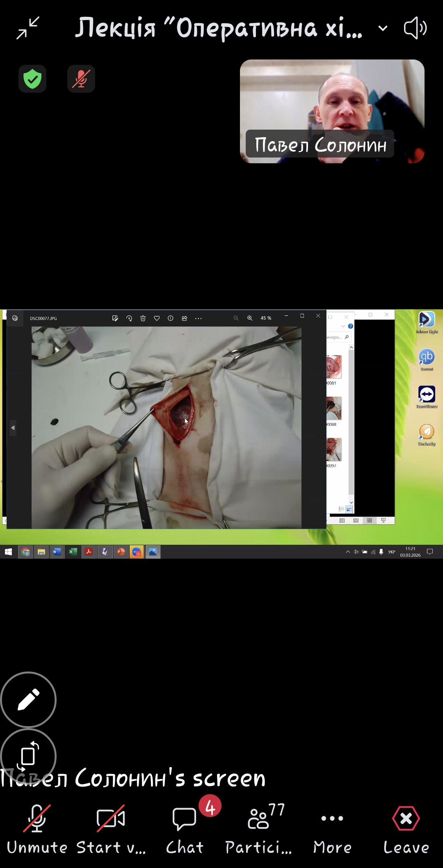Open the annotation pencil tool
Viewport: 443px width, 868px height.
(28, 700)
